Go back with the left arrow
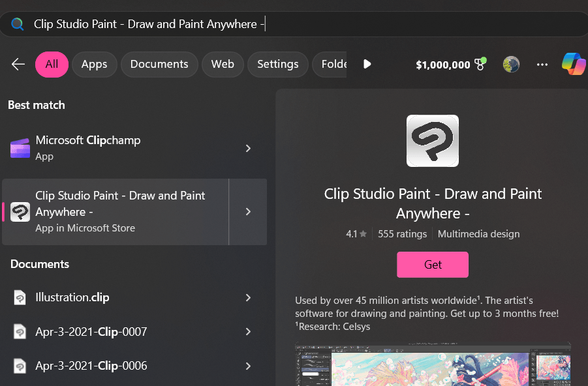 click(18, 64)
